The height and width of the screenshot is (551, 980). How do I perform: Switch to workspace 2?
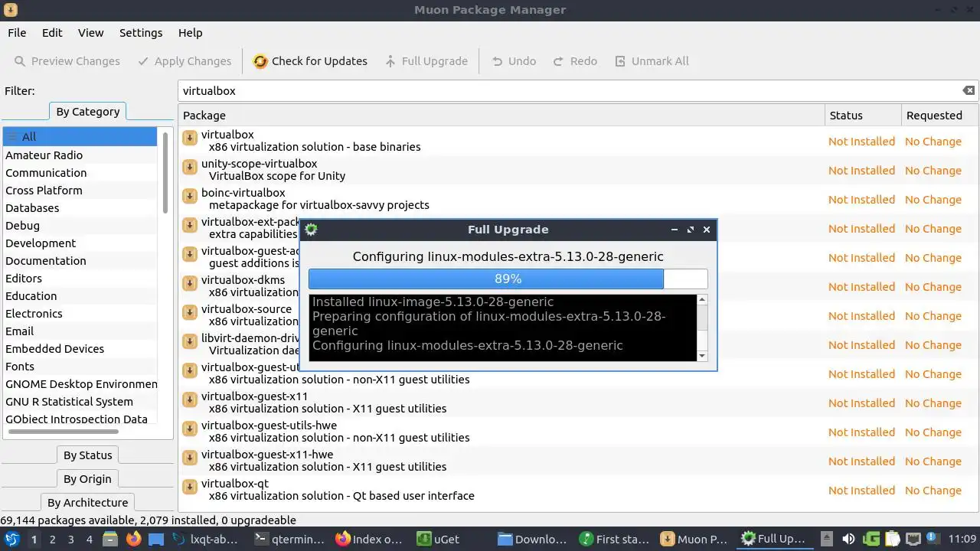pyautogui.click(x=52, y=540)
